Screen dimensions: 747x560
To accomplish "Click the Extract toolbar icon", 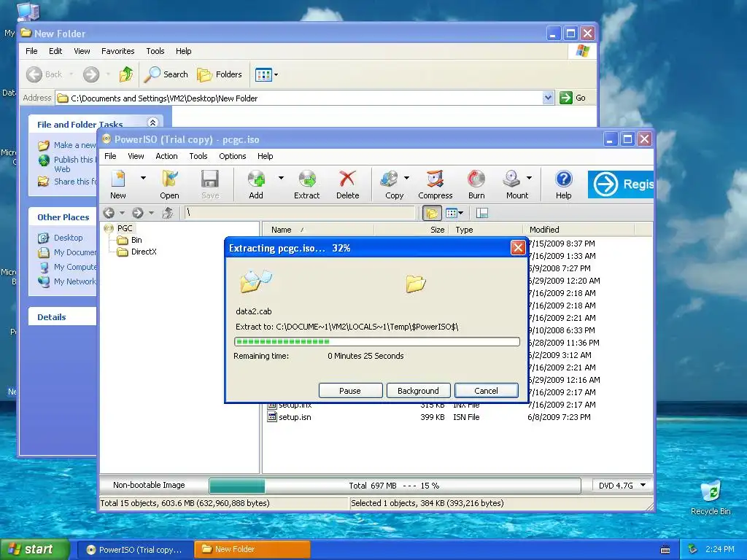I will [x=307, y=179].
